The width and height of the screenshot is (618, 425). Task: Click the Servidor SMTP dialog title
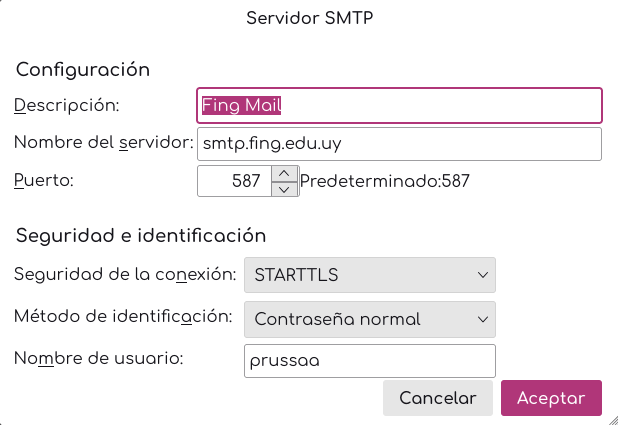[309, 18]
